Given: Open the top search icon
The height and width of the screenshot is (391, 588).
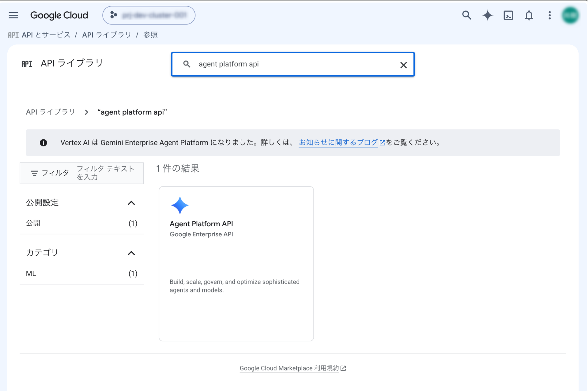Looking at the screenshot, I should (466, 15).
